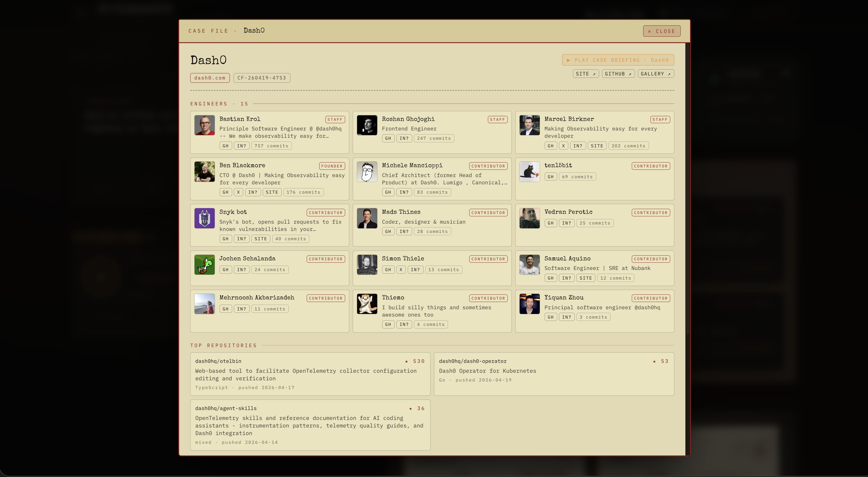Click the dash0.com domain tag
868x477 pixels.
(x=210, y=78)
